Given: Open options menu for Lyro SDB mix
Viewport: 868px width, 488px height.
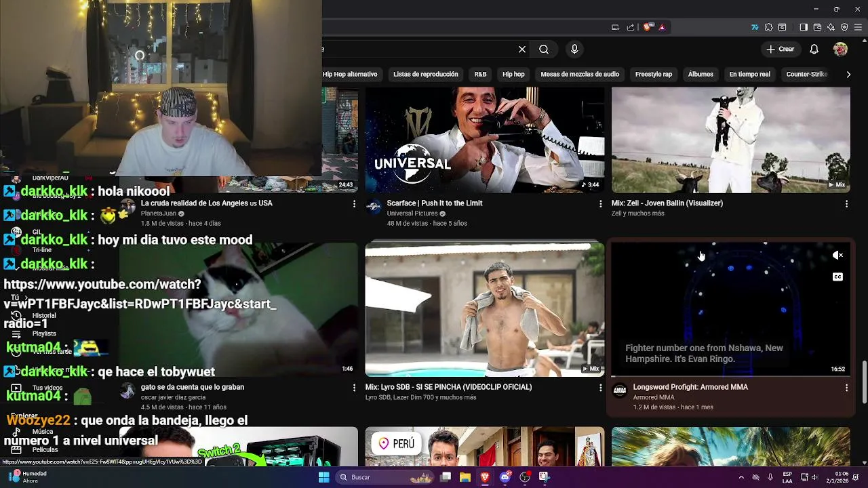Looking at the screenshot, I should [x=600, y=388].
